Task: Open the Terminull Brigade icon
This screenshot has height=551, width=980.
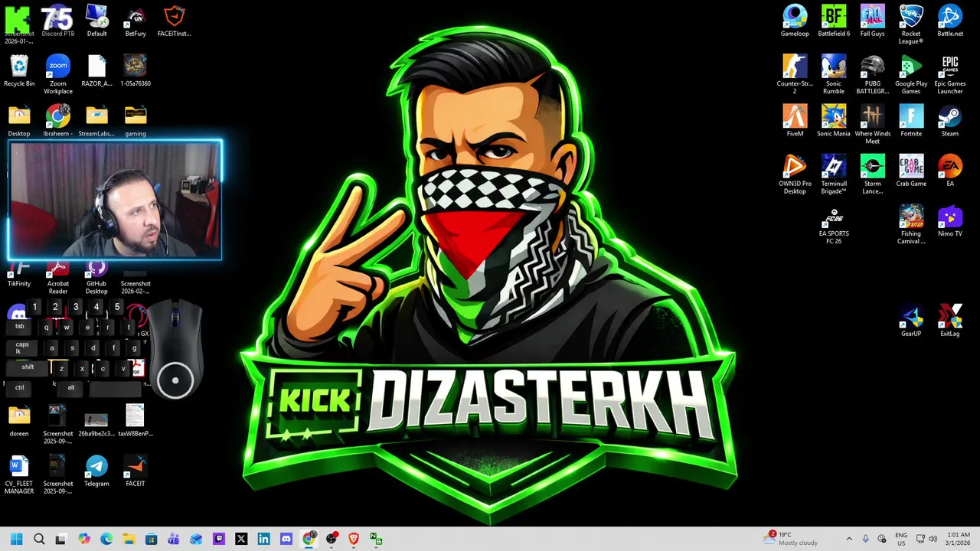Action: tap(834, 174)
